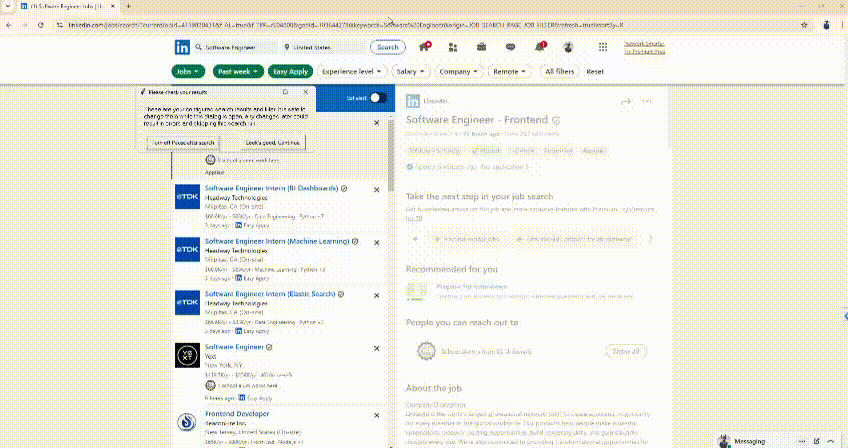Open the My Network icon in navbar

click(453, 47)
